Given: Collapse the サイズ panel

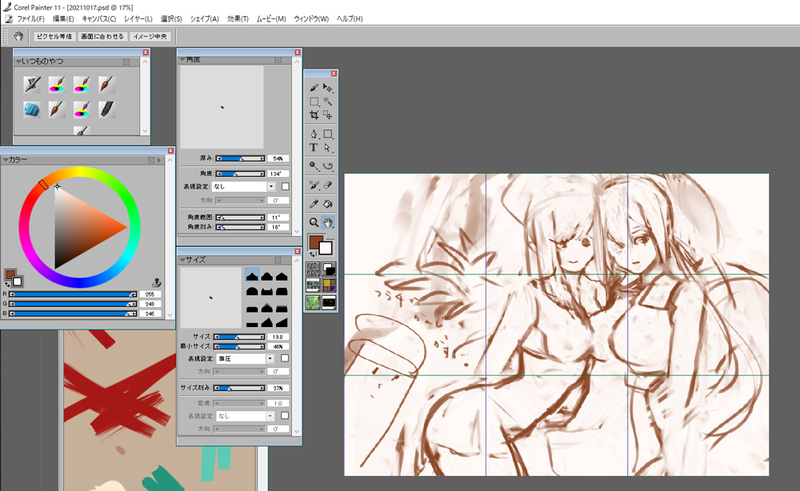Looking at the screenshot, I should [182, 260].
